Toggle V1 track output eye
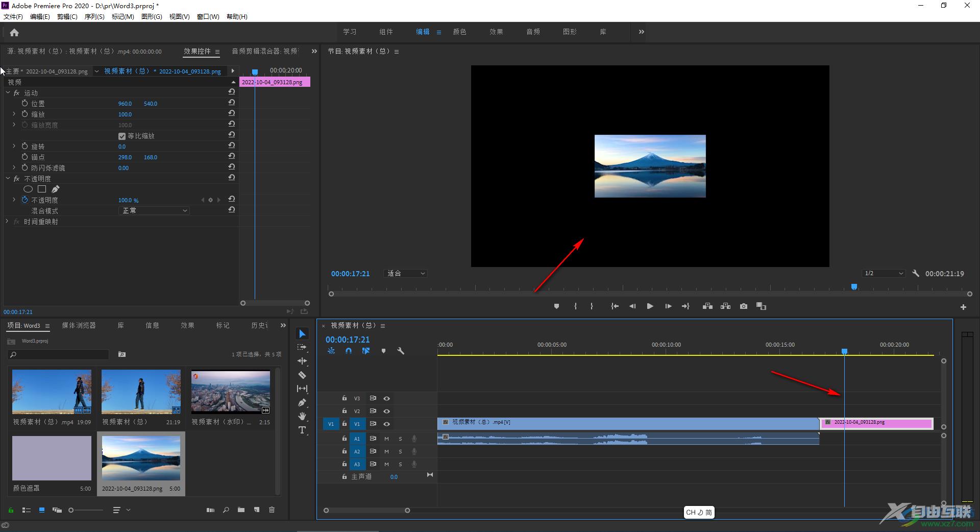980x532 pixels. click(386, 424)
